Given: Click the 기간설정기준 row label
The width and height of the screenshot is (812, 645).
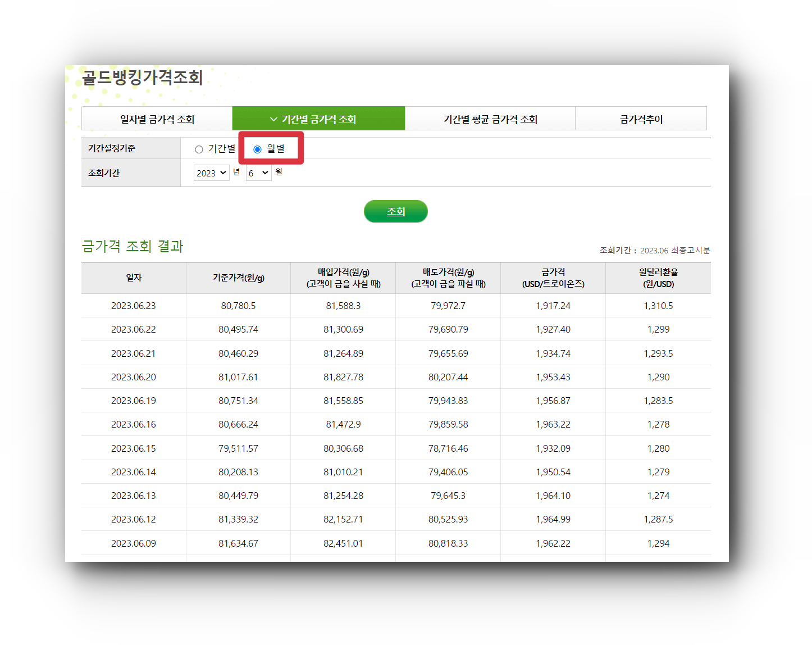Looking at the screenshot, I should tap(112, 148).
